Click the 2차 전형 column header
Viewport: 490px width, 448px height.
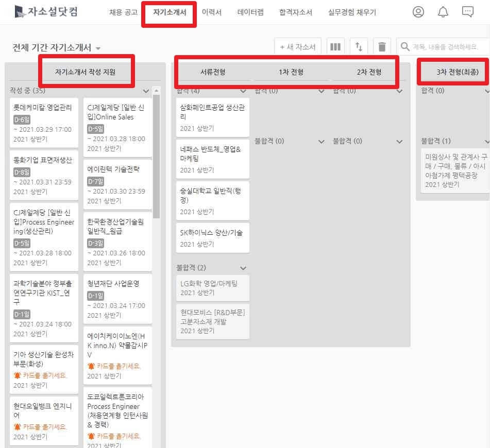click(x=369, y=72)
